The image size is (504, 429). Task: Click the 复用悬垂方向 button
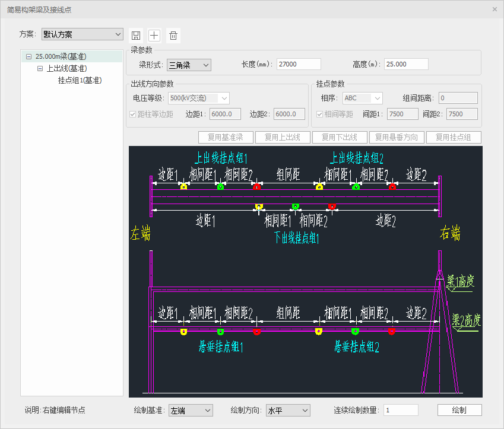[x=396, y=138]
